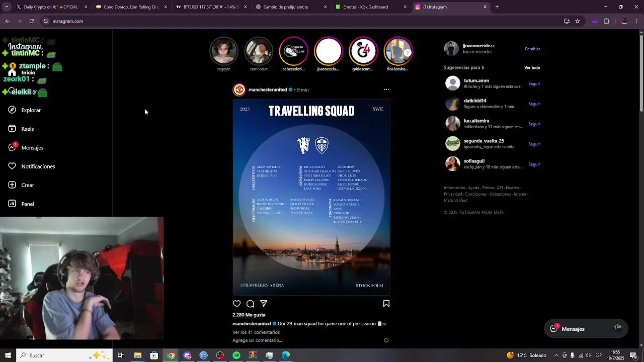Follow tutum.amm suggestion

(534, 84)
